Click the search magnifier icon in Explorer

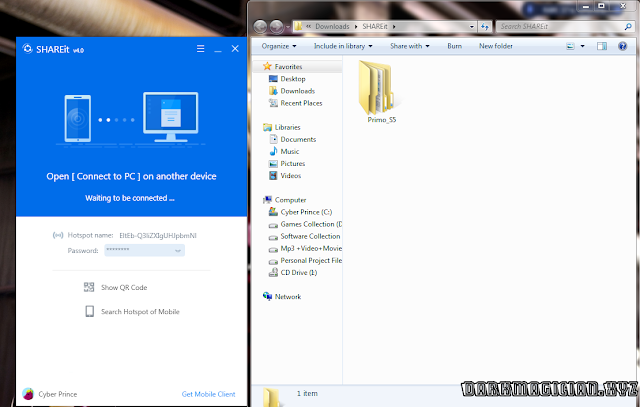(628, 27)
